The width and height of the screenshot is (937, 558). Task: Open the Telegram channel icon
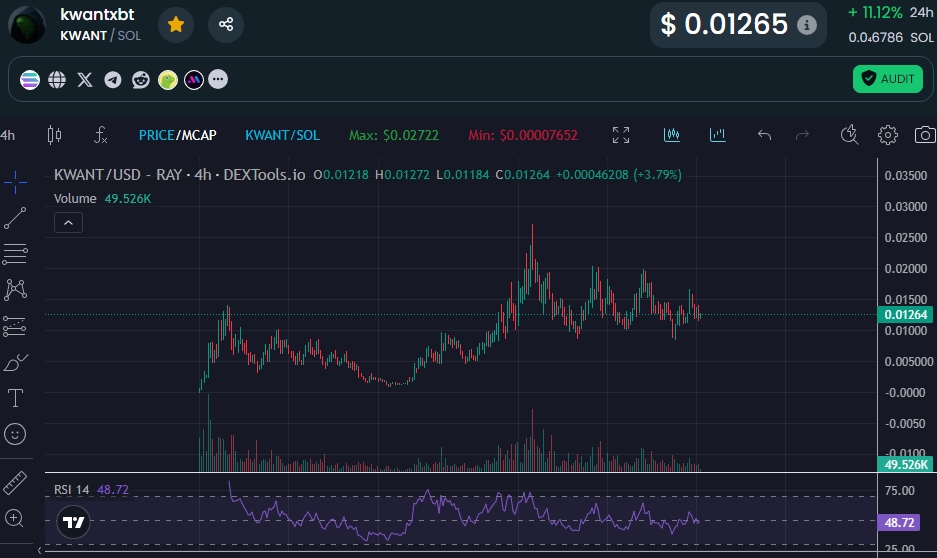coord(112,79)
